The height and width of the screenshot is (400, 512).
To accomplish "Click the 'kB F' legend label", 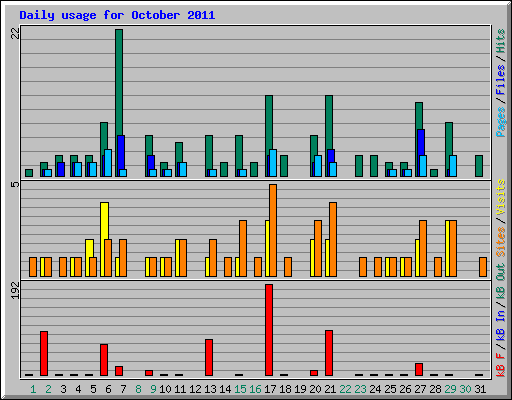I will click(500, 364).
